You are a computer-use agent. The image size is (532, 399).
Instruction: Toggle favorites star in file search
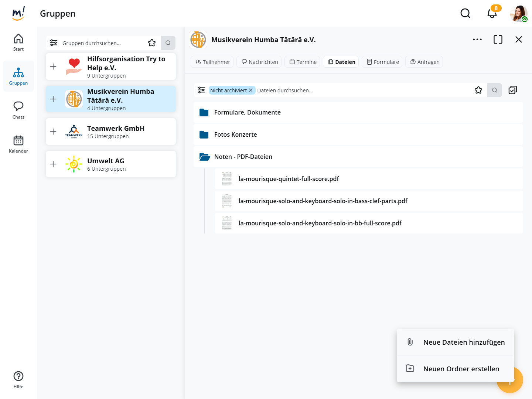pos(478,90)
